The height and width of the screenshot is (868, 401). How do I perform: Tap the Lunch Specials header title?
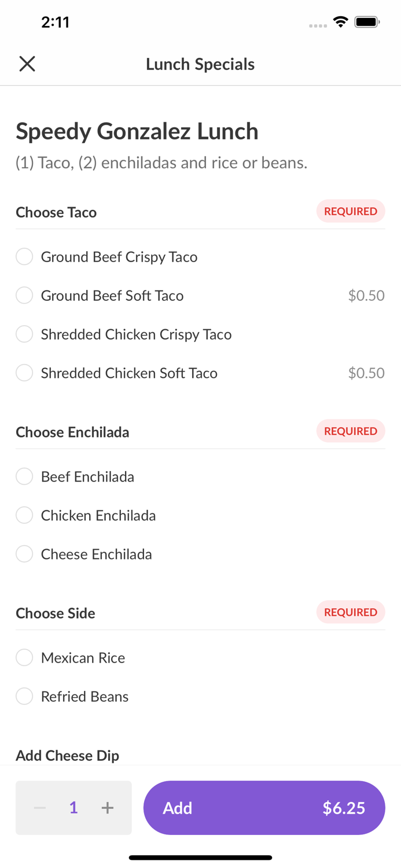200,64
